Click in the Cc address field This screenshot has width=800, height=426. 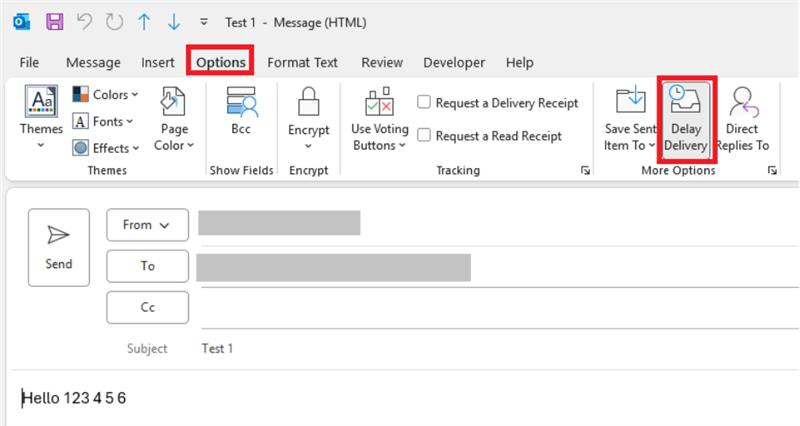point(500,308)
